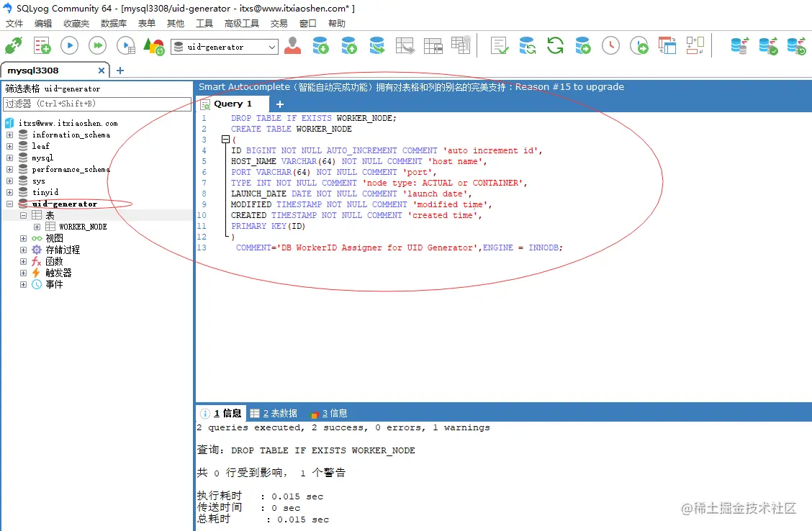Viewport: 812px width, 531px height.
Task: Click the 过滤器 filter input field
Action: [x=97, y=104]
